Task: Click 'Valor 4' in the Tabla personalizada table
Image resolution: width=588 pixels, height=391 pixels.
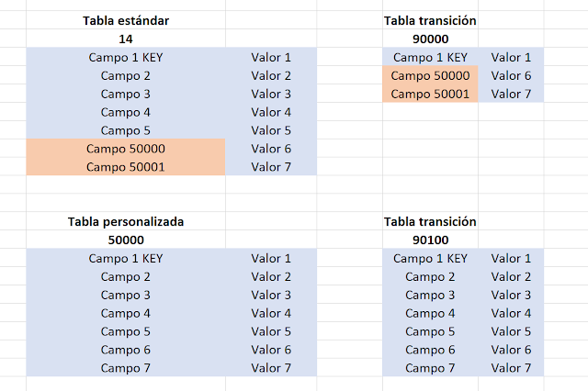Action: point(270,313)
